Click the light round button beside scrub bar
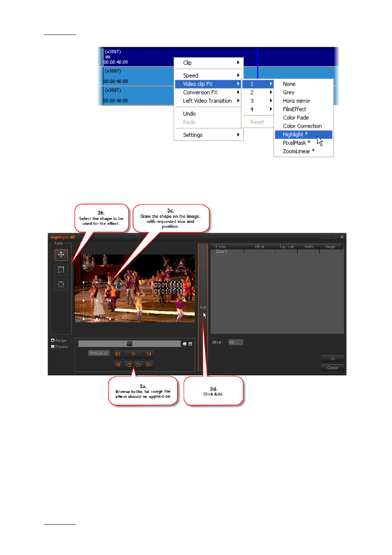 (184, 344)
